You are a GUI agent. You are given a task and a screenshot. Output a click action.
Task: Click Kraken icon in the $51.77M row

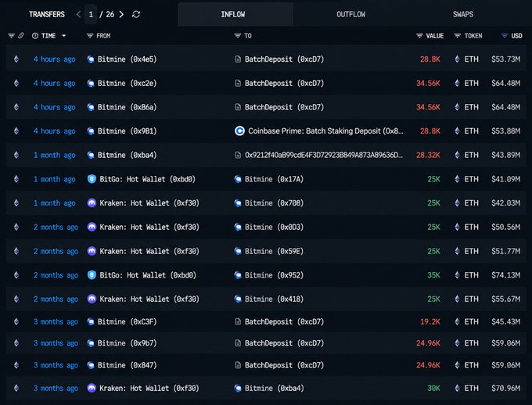point(92,251)
